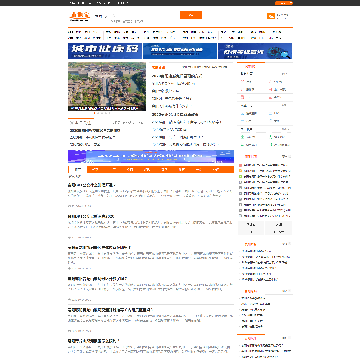
Task: Open the first bold headline in main news list
Action: [92, 185]
